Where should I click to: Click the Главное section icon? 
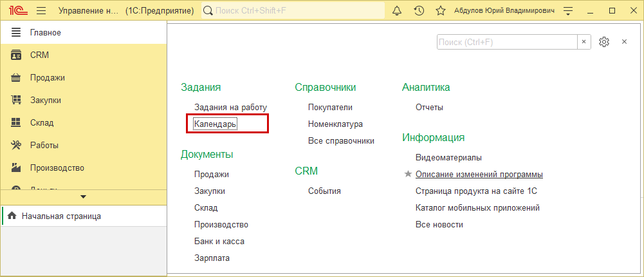(15, 32)
